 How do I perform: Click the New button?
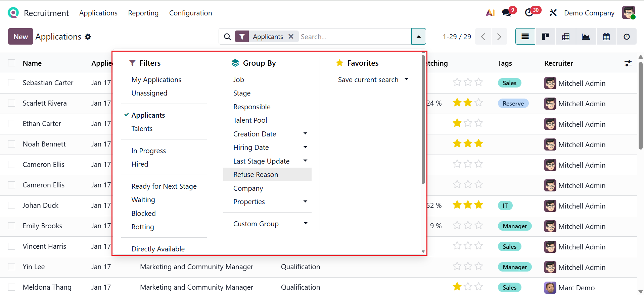(x=20, y=37)
